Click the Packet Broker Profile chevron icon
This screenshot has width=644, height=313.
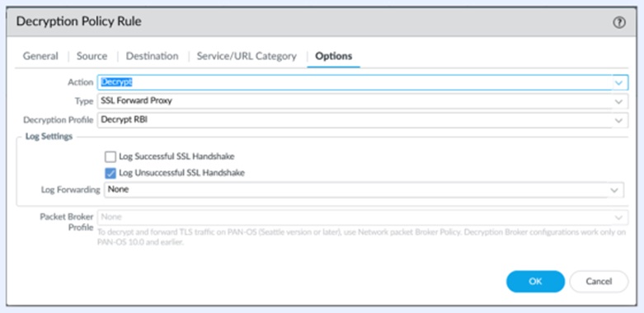click(618, 217)
